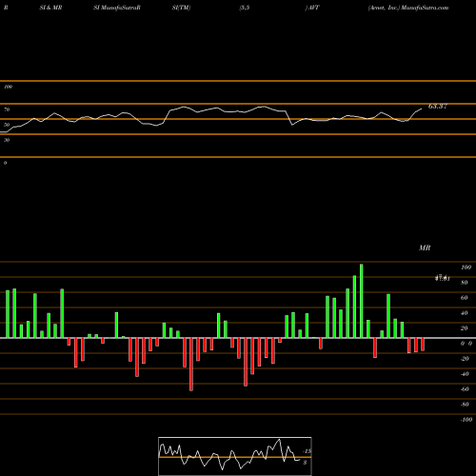Click the longest red histogram bar
The height and width of the screenshot is (476, 476).
(191, 365)
